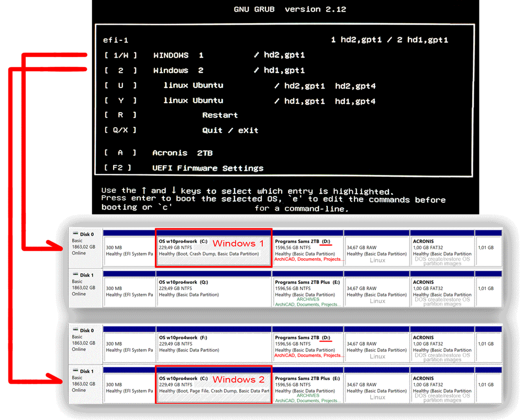
Task: Select ACRONIS FAT32 partition in F: disk row
Action: point(442,344)
